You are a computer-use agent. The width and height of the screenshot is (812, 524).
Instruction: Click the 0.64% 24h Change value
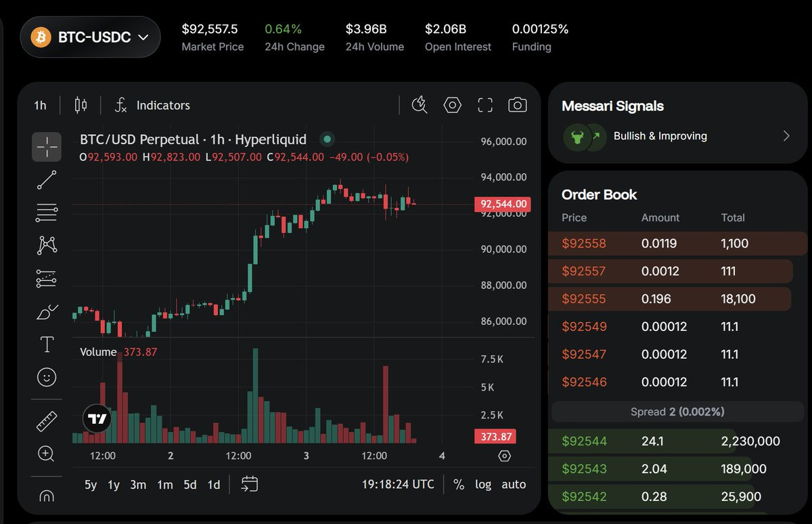pyautogui.click(x=283, y=29)
